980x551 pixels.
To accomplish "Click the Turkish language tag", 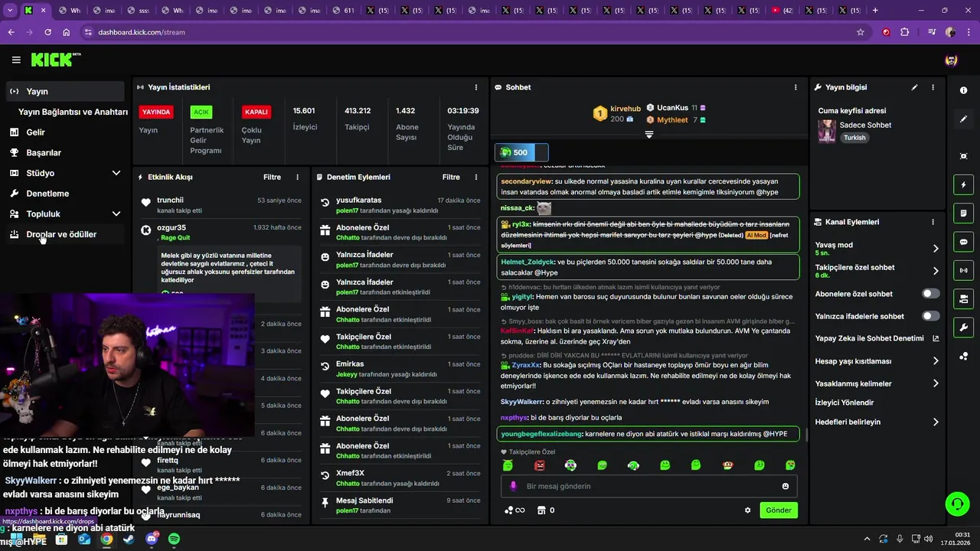I will pyautogui.click(x=854, y=138).
